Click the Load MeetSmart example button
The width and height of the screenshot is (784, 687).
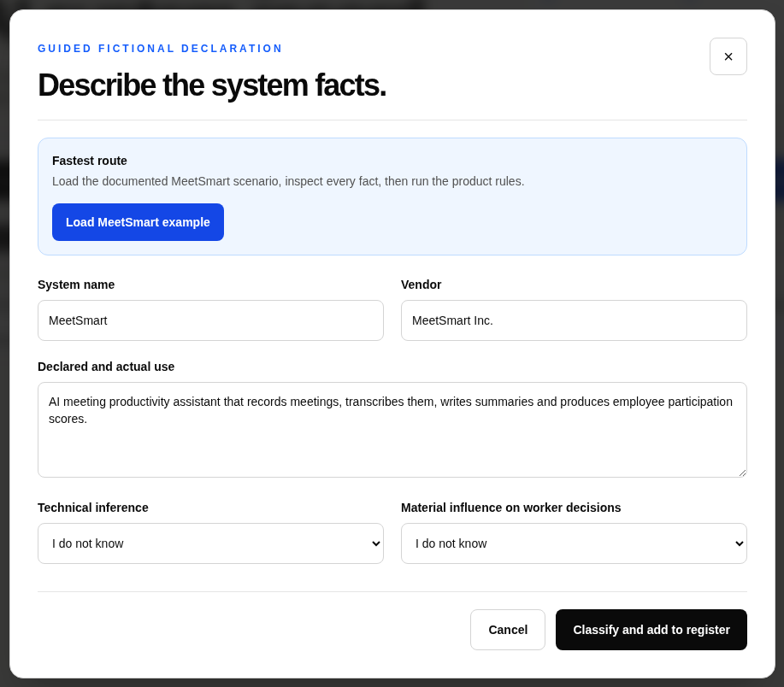click(x=138, y=222)
